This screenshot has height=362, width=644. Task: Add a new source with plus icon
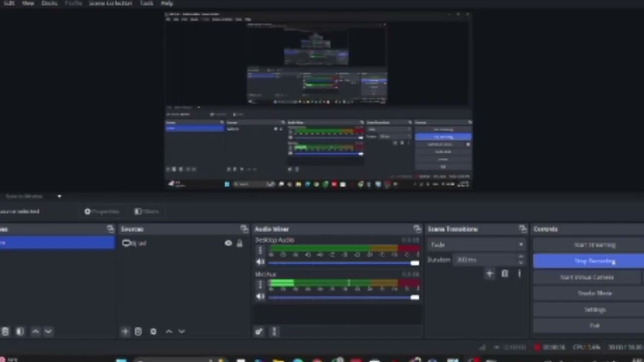tap(125, 331)
